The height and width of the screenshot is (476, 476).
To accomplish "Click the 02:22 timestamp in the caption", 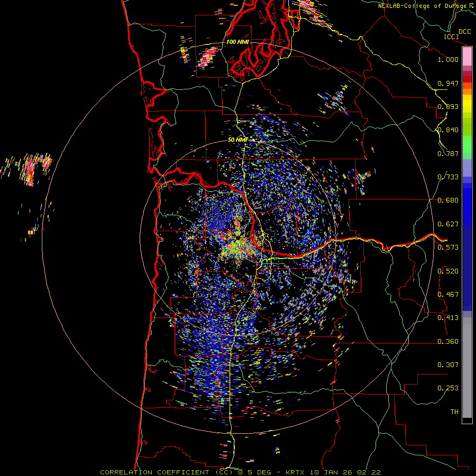I will 368,472.
